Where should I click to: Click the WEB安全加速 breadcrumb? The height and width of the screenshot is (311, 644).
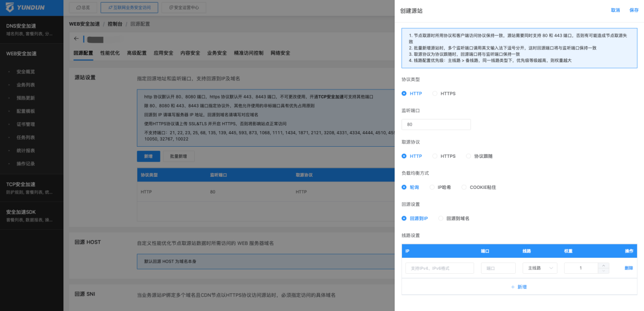[84, 24]
